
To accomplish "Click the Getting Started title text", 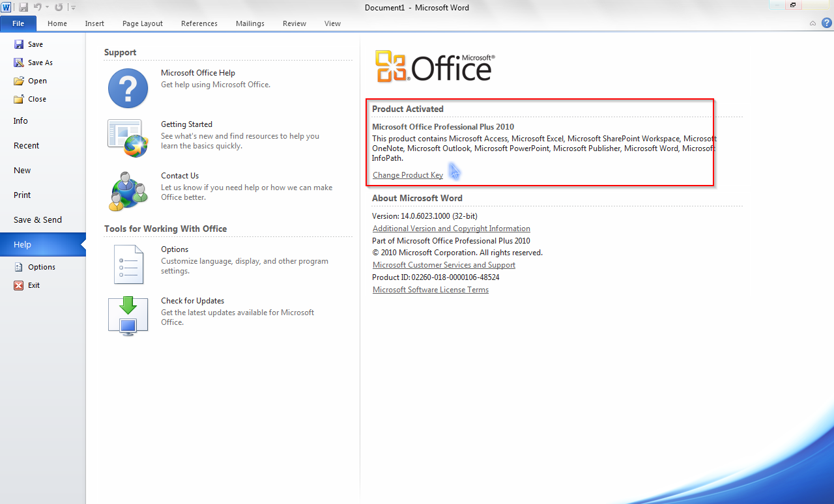I will (187, 124).
